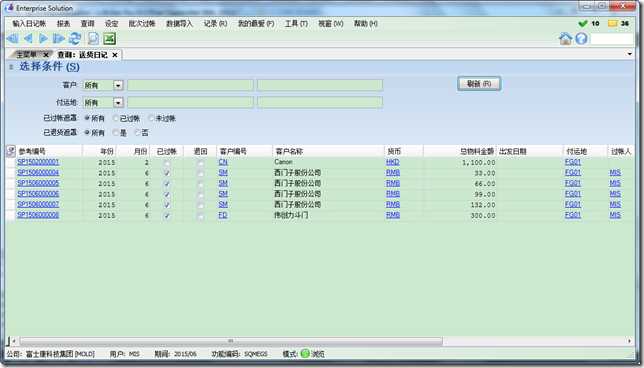The height and width of the screenshot is (368, 644).
Task: Click the horizontal scrollbar at grid bottom
Action: point(231,341)
